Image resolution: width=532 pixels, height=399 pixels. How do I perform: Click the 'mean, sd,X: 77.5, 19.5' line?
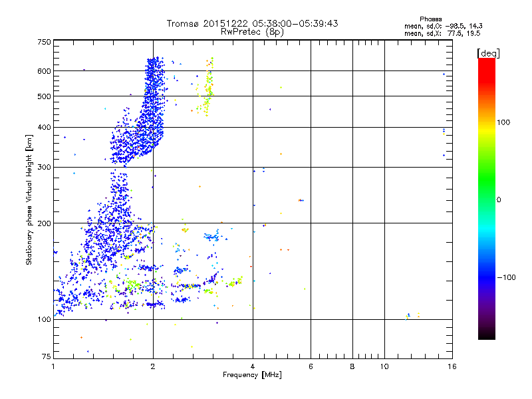pyautogui.click(x=442, y=33)
